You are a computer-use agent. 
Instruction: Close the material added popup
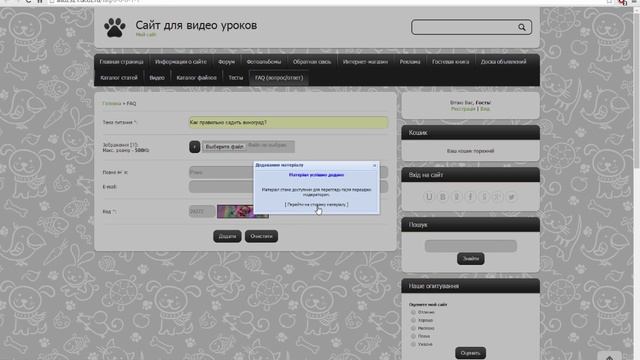coord(374,165)
